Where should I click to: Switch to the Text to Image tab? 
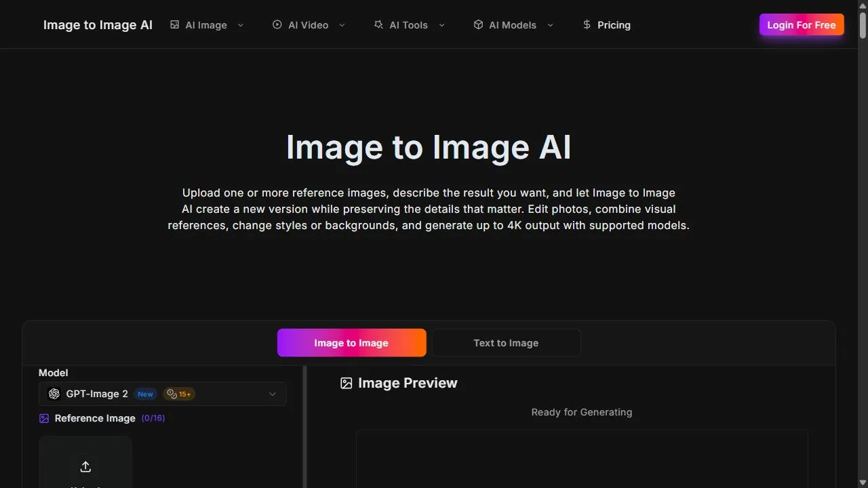(x=506, y=343)
